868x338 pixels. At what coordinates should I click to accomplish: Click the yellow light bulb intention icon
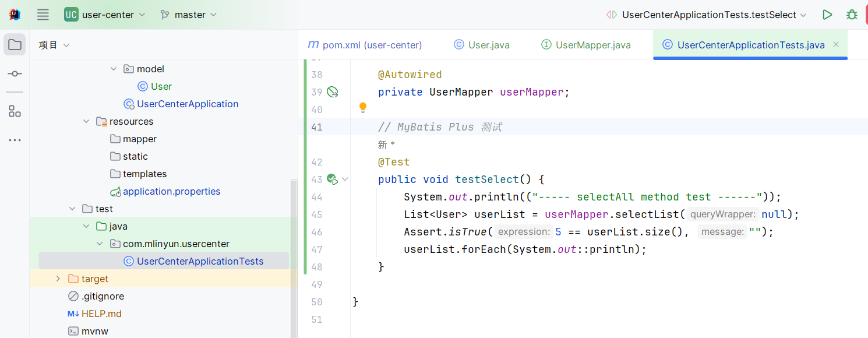pos(363,108)
